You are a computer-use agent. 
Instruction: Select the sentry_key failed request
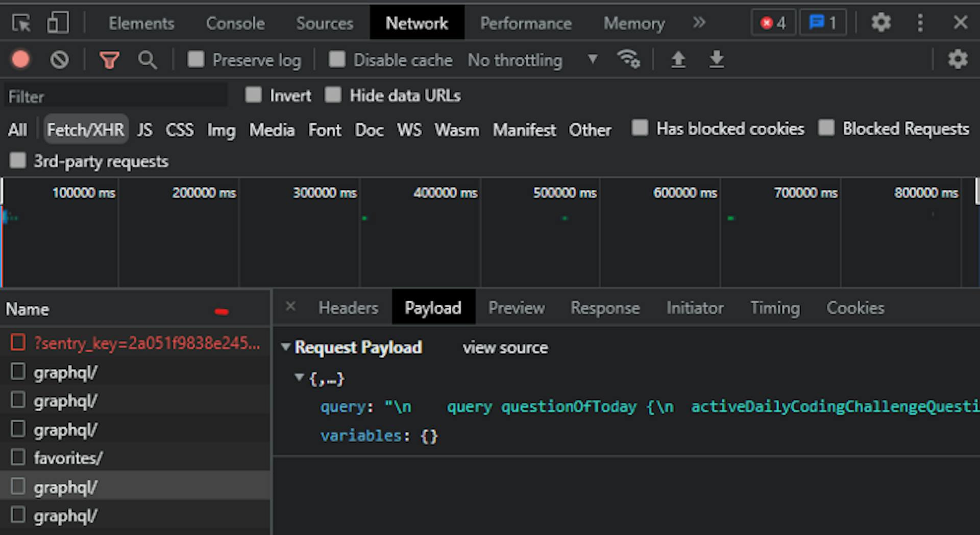pos(135,343)
